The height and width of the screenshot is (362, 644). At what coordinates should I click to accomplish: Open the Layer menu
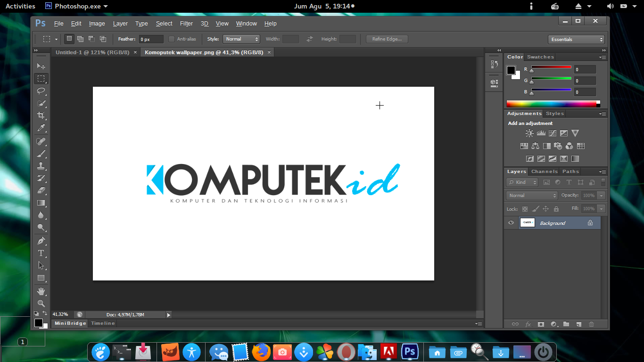(x=120, y=24)
